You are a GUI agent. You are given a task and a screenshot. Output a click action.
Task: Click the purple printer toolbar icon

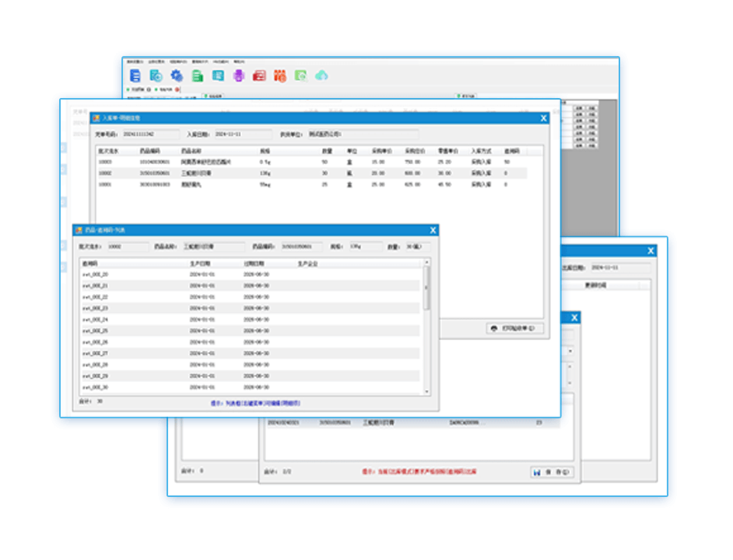(x=239, y=75)
